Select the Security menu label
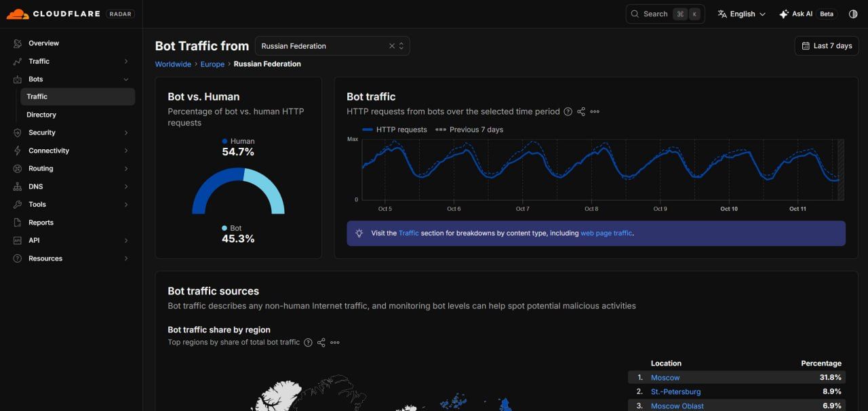This screenshot has width=868, height=411. coord(42,133)
